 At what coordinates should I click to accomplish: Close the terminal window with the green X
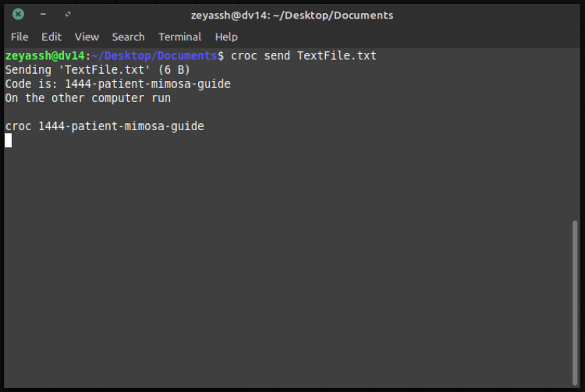pyautogui.click(x=18, y=14)
